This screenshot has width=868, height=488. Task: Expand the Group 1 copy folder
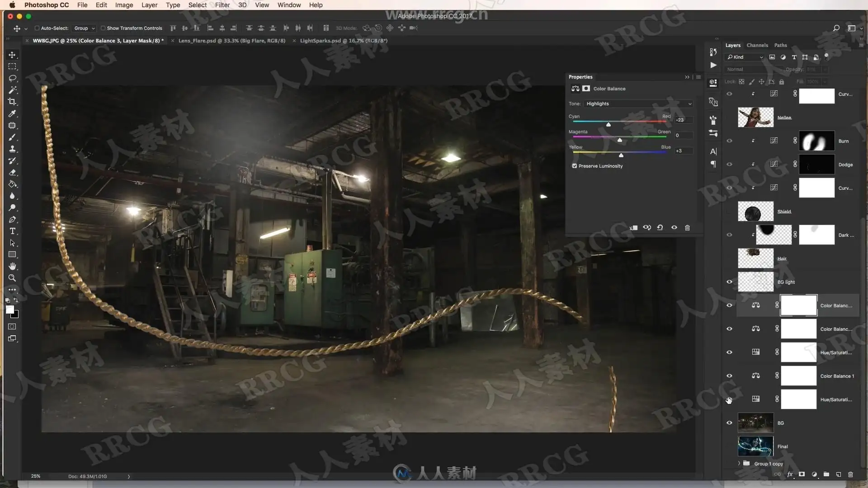(x=739, y=464)
